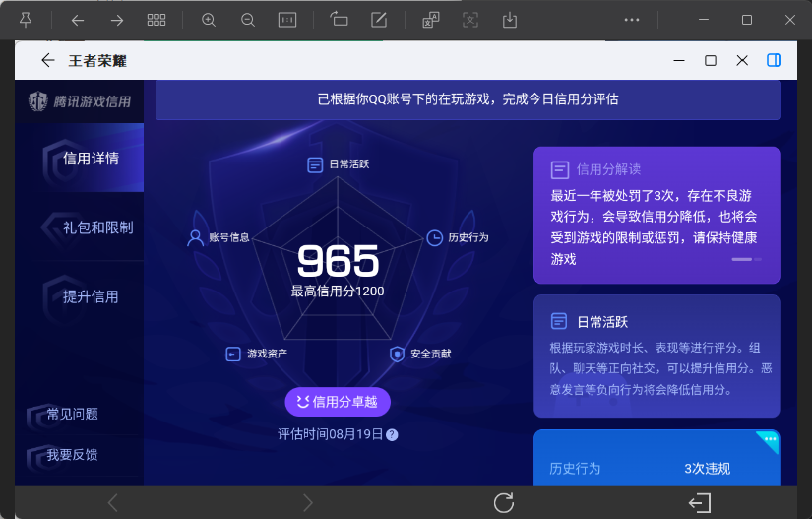812x519 pixels.
Task: Maximize the inner 王者荣耀 window
Action: point(711,61)
